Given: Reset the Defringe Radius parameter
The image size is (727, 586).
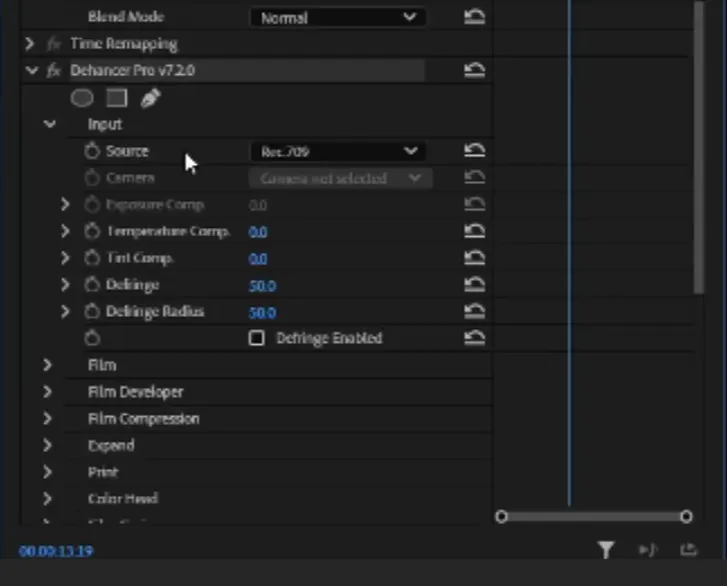Looking at the screenshot, I should coord(474,311).
